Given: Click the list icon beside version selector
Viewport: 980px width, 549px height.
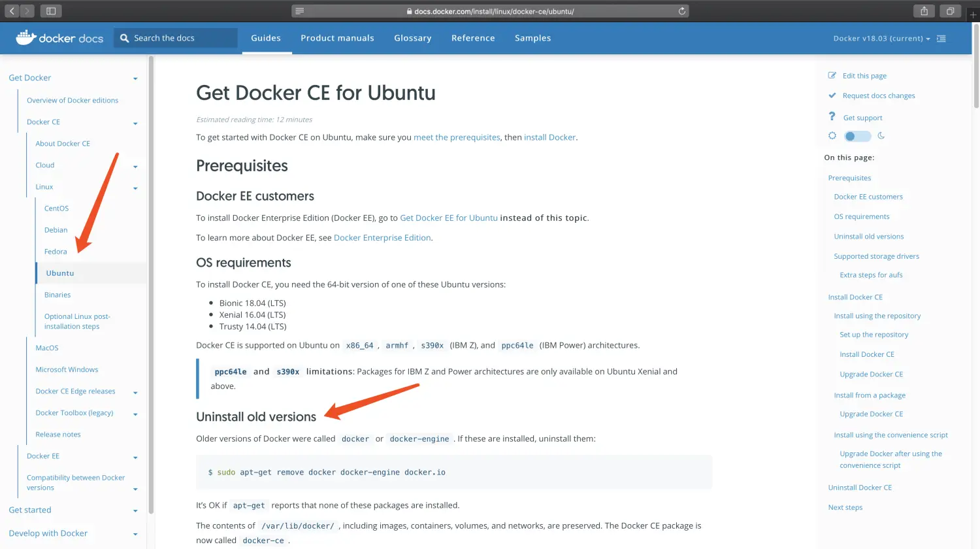Looking at the screenshot, I should click(x=941, y=39).
